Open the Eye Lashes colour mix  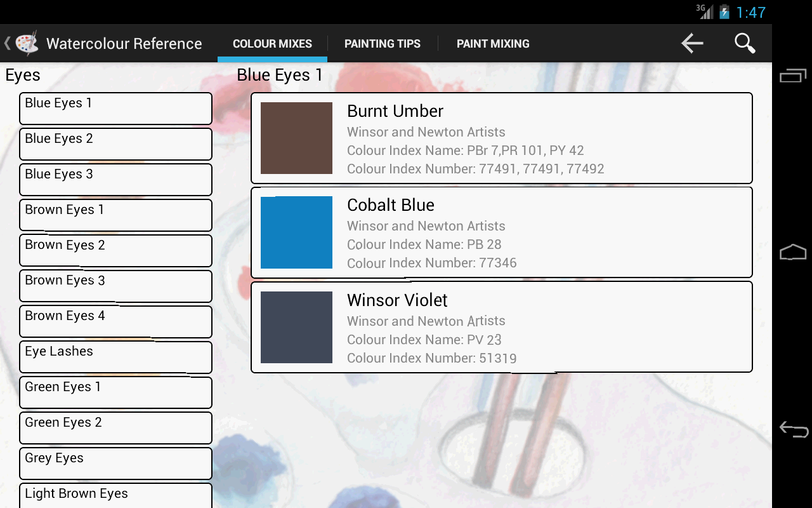(x=115, y=358)
